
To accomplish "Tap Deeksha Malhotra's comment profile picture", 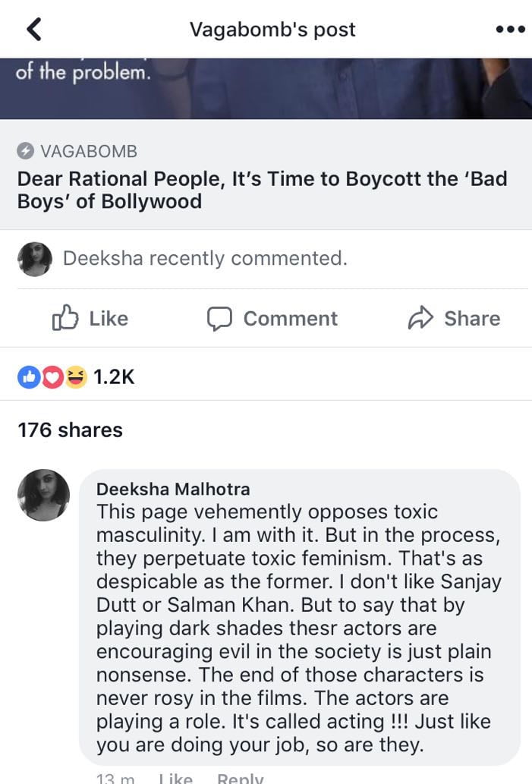I will click(x=43, y=495).
